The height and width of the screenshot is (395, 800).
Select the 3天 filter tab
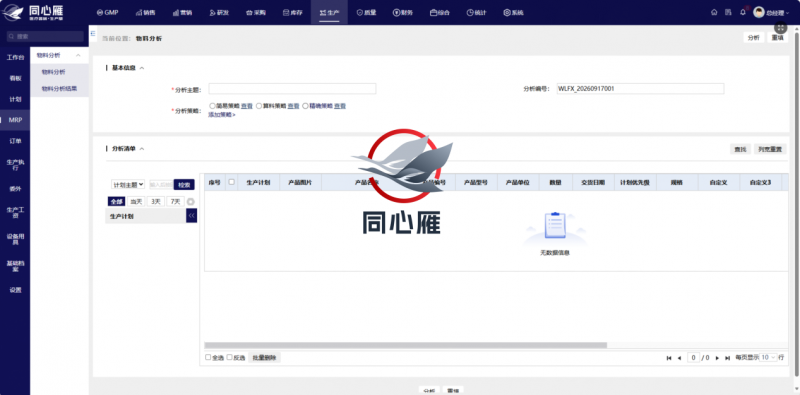tap(156, 202)
